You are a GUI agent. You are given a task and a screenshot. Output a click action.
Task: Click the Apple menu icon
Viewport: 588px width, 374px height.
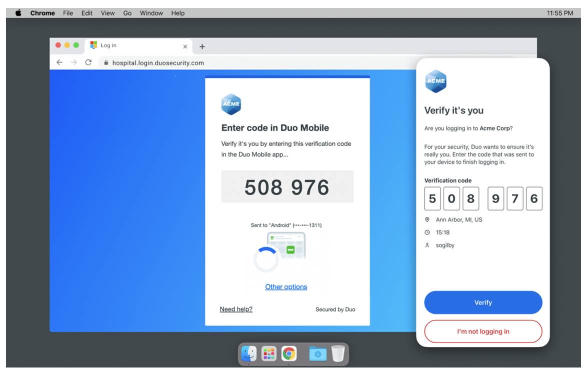(x=18, y=13)
